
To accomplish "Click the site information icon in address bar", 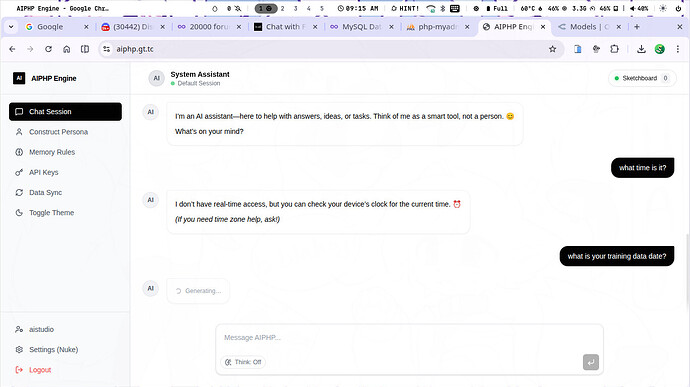I will point(106,49).
